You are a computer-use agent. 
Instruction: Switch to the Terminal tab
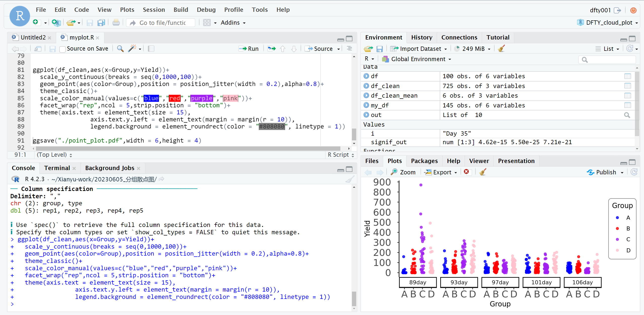pos(57,168)
